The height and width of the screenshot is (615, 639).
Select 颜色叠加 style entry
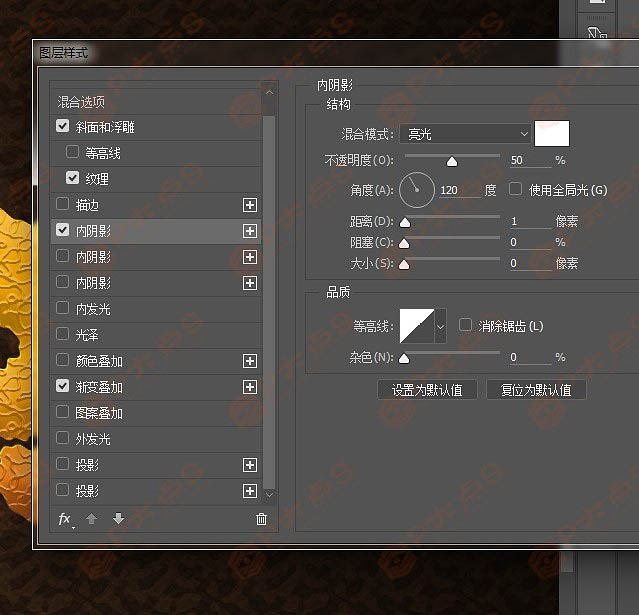click(156, 361)
